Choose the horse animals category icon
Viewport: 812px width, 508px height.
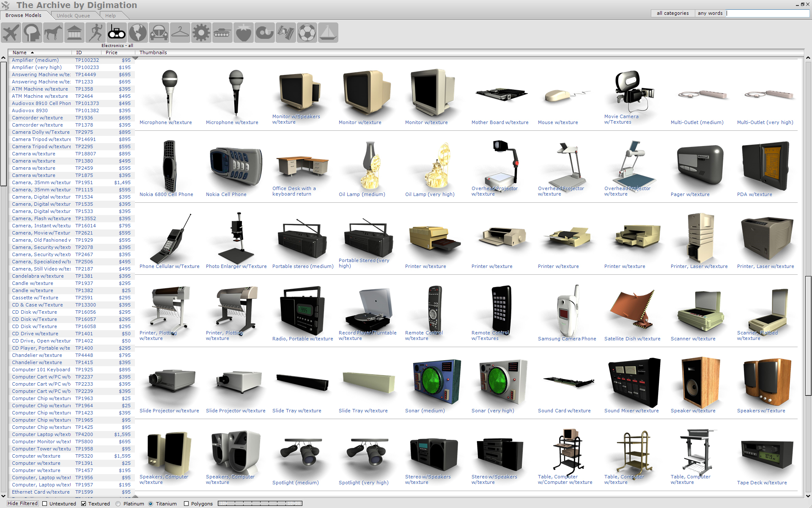53,33
